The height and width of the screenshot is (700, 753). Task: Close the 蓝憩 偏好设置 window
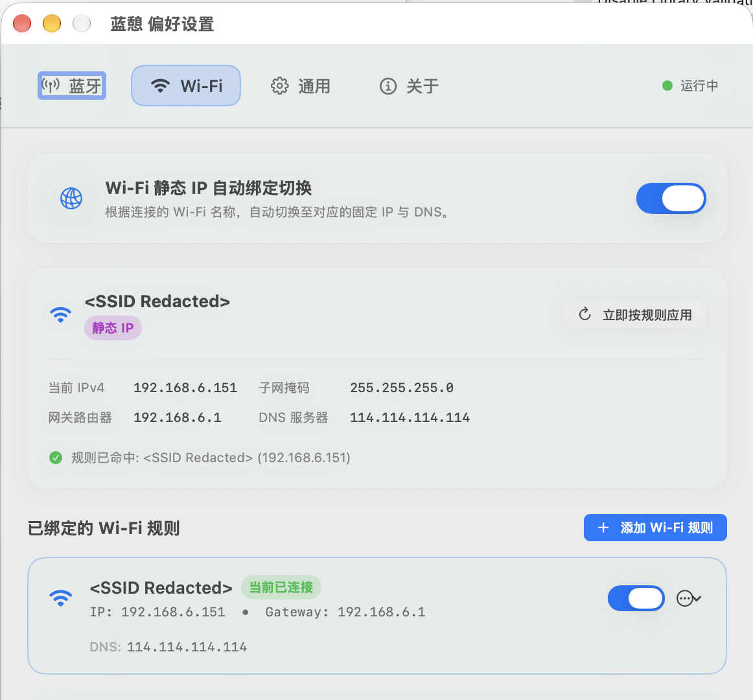[x=22, y=23]
